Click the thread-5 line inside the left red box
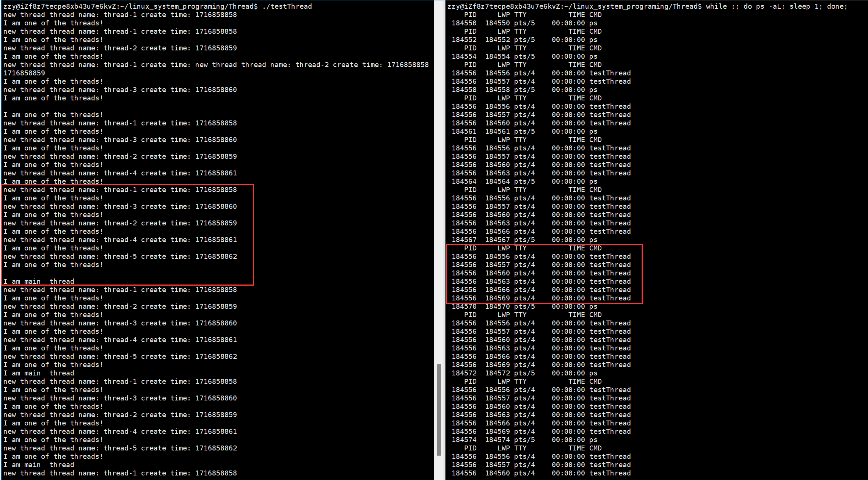 coord(120,256)
